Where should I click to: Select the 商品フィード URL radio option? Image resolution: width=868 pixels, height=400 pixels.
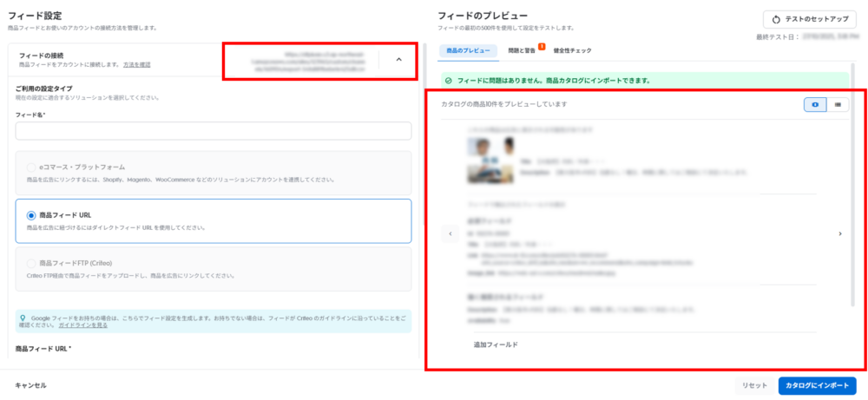pos(32,215)
